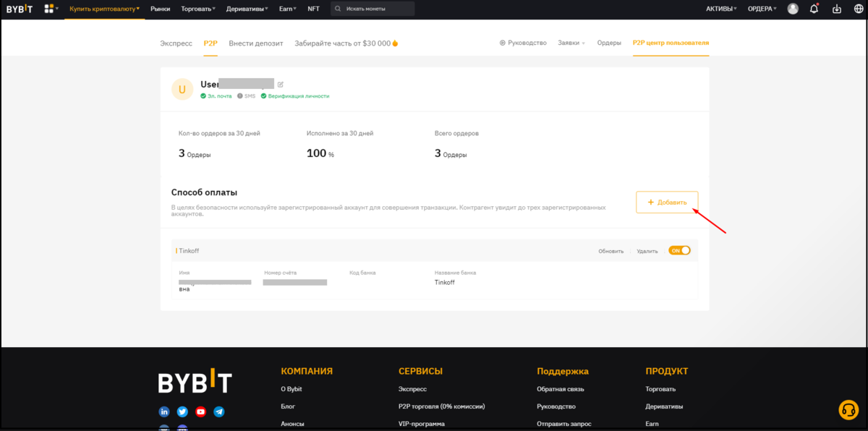The image size is (868, 431).
Task: Open the user profile avatar icon
Action: [793, 9]
